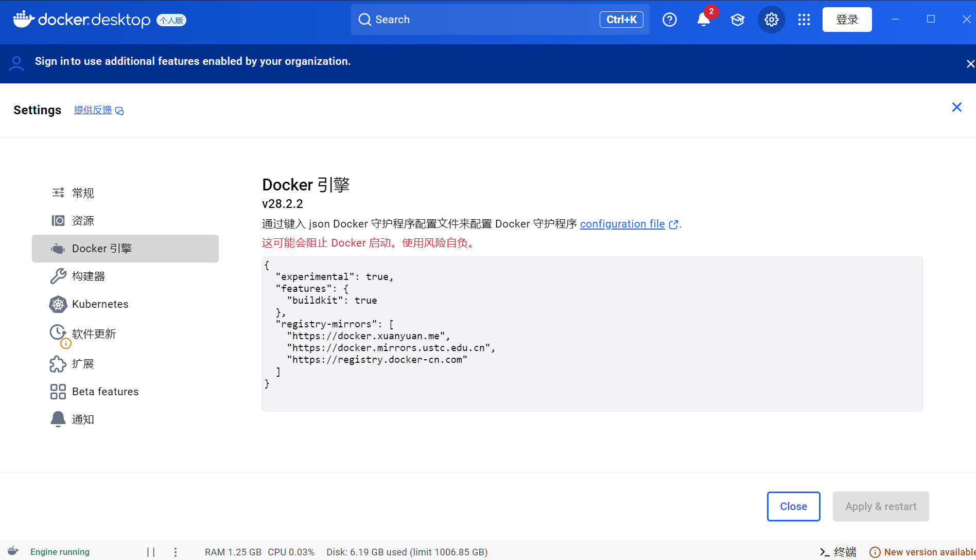Open the 资源 settings section
This screenshot has width=976, height=560.
125,221
